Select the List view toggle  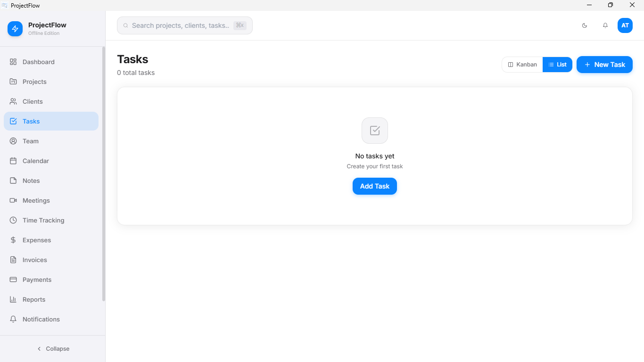557,65
